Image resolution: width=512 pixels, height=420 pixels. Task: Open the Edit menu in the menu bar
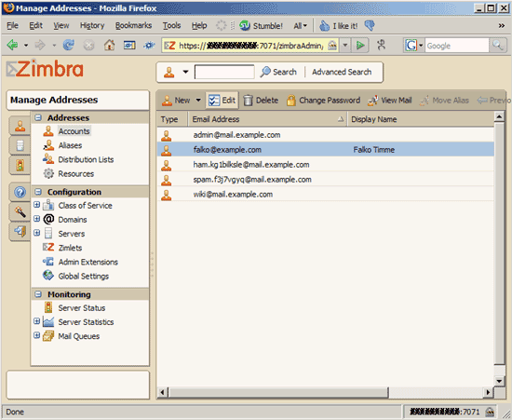[x=35, y=25]
